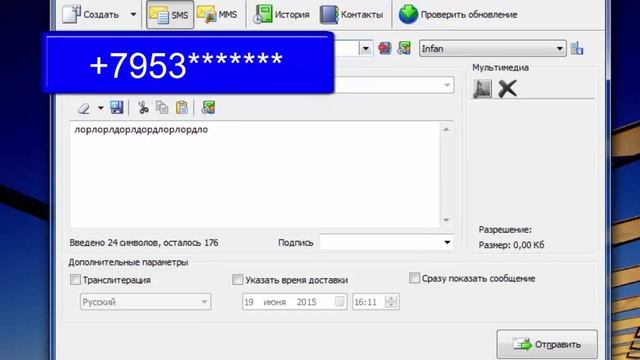Copy text with the copy icon
640x360 pixels.
pos(162,108)
